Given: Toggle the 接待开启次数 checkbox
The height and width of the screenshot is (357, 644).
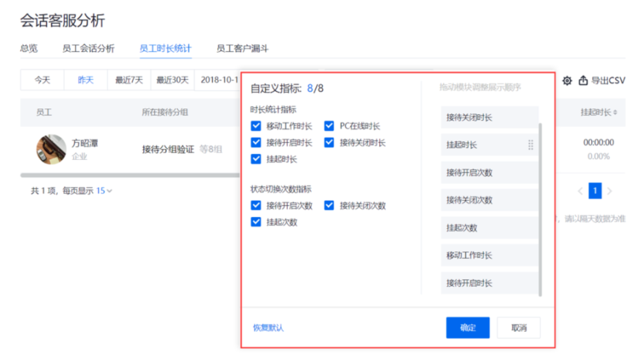Looking at the screenshot, I should click(256, 205).
